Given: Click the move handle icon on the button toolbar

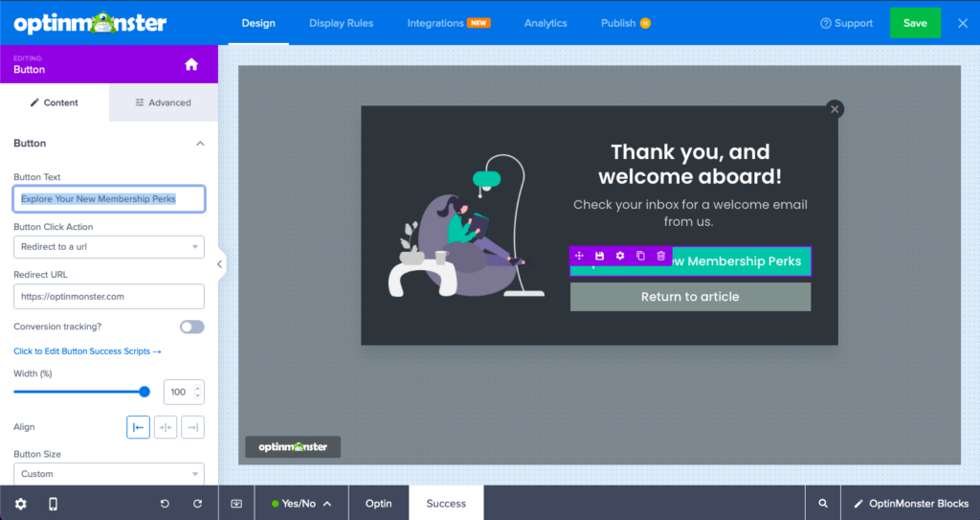Looking at the screenshot, I should click(x=579, y=256).
